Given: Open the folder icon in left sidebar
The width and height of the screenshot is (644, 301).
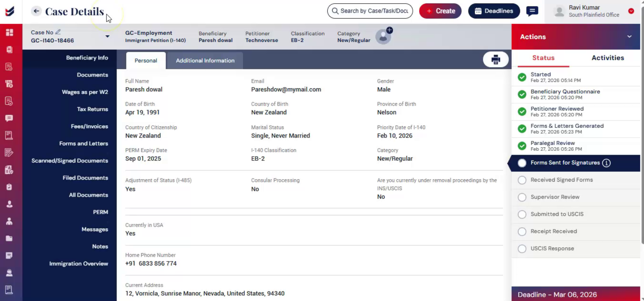Looking at the screenshot, I should click(x=9, y=238).
